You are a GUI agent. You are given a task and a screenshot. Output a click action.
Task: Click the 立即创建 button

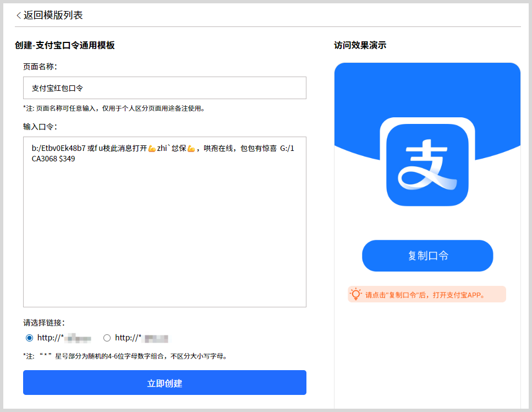click(164, 383)
